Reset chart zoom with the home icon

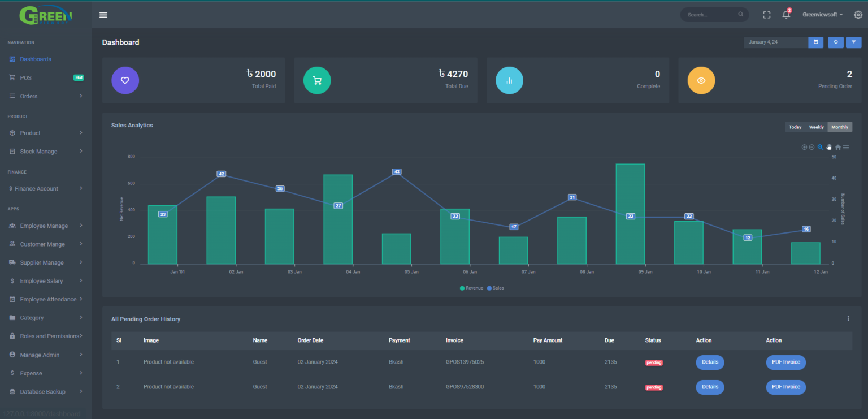[x=838, y=147]
